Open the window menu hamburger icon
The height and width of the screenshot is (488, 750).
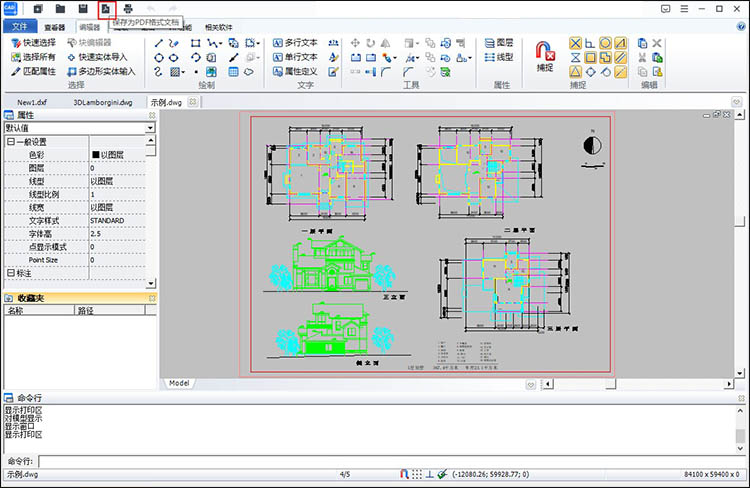(x=684, y=9)
